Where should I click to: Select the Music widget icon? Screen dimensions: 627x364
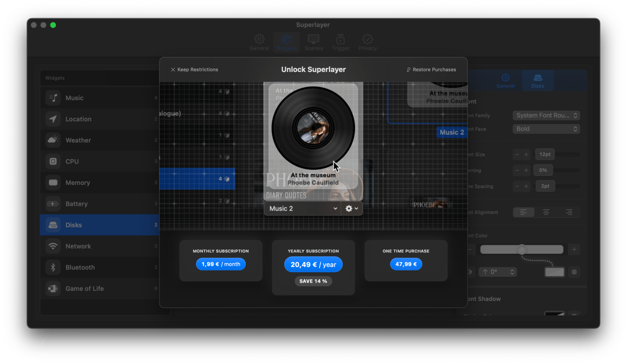(x=53, y=98)
